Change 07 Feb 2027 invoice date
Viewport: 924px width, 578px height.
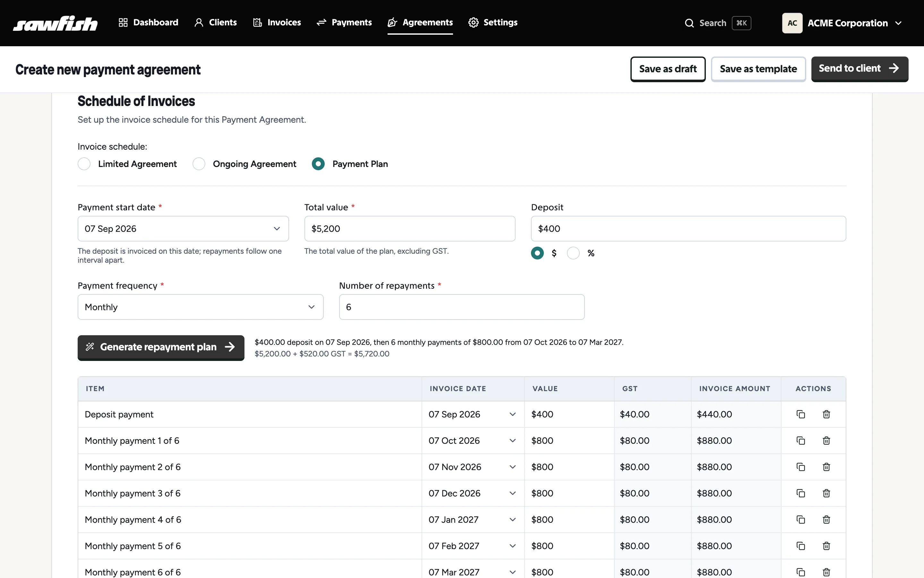pyautogui.click(x=473, y=546)
